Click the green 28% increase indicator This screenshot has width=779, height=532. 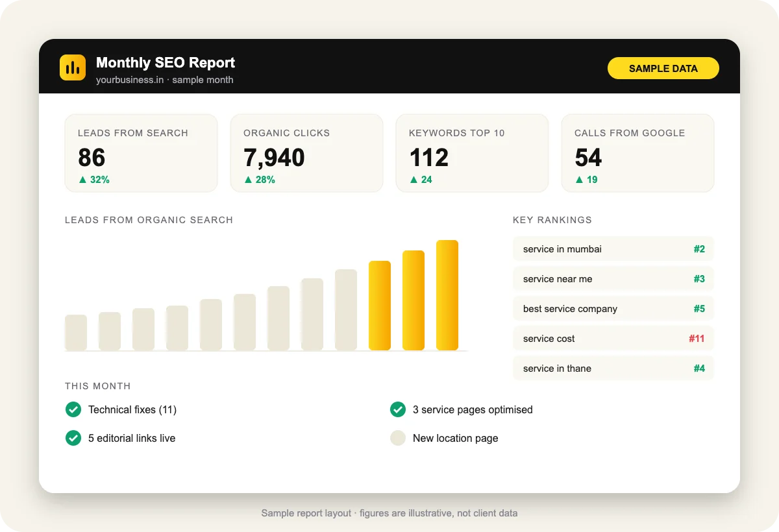(x=260, y=180)
